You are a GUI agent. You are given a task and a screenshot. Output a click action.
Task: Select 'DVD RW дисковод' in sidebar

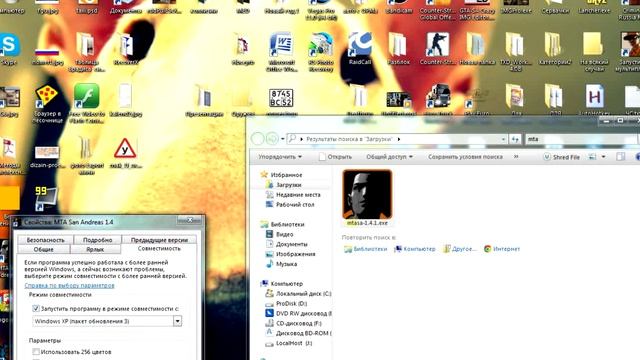pyautogui.click(x=298, y=313)
